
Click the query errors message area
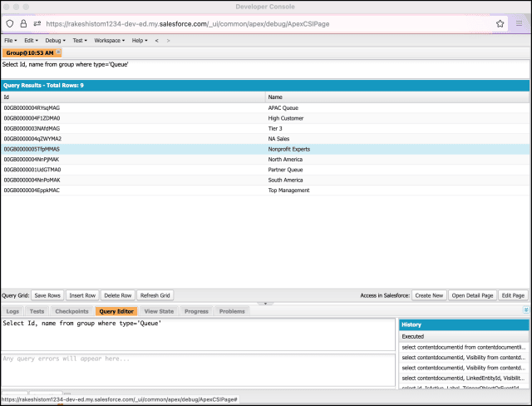(x=198, y=370)
